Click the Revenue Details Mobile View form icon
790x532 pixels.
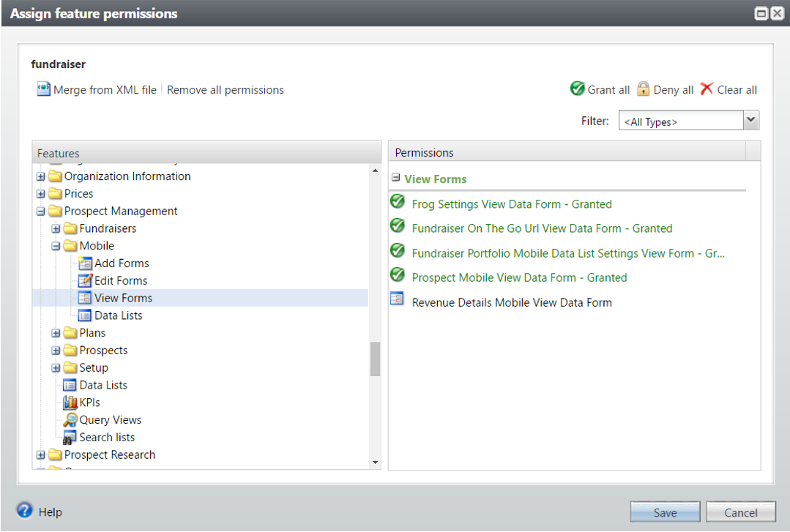point(397,299)
